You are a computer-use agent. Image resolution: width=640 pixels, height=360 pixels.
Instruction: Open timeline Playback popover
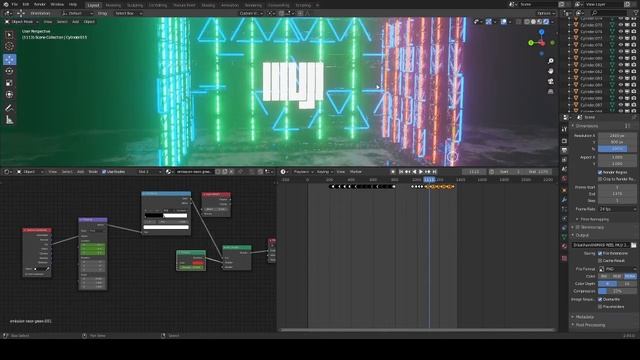[303, 172]
